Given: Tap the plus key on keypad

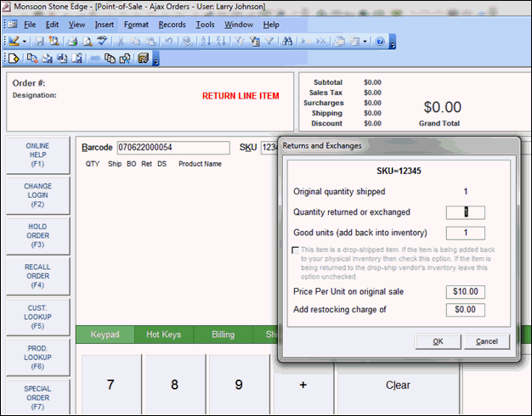Looking at the screenshot, I should click(x=303, y=385).
